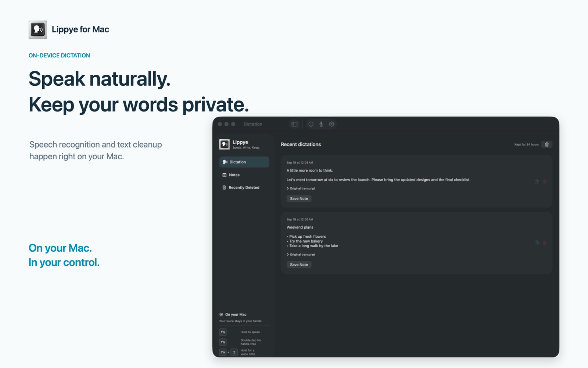Click the 'A little more room to think.' title
Image resolution: width=588 pixels, height=368 pixels.
click(x=310, y=170)
